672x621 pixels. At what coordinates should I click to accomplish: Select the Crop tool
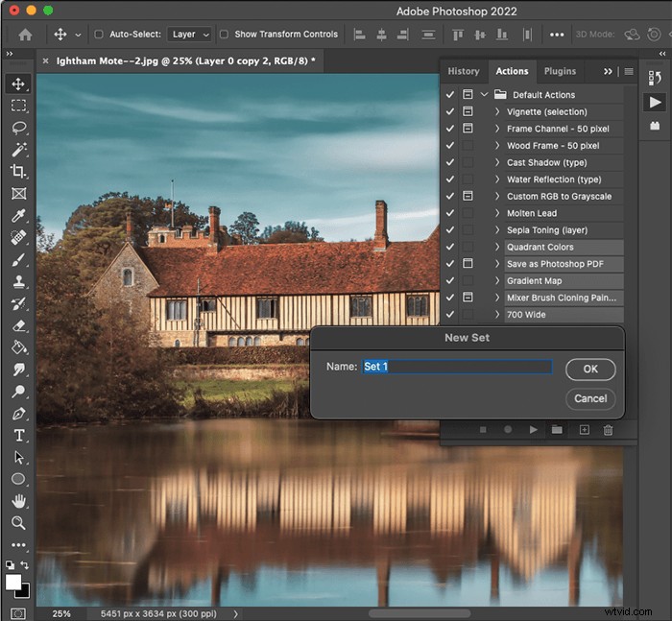[18, 171]
